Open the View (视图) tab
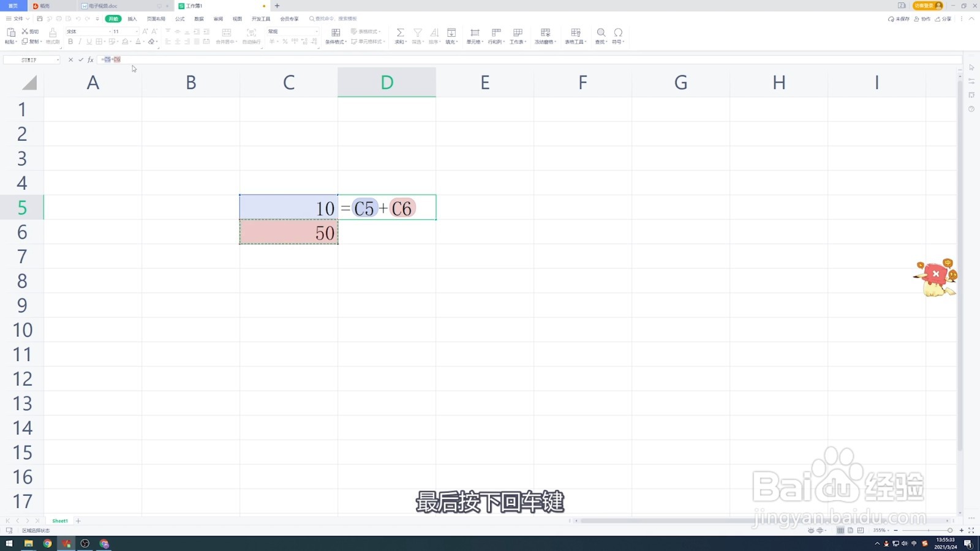980x551 pixels. [237, 19]
